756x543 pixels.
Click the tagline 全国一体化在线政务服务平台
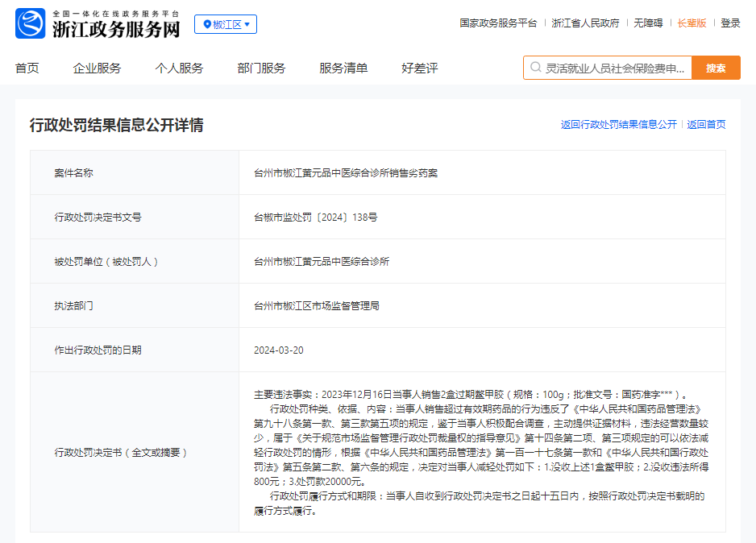pyautogui.click(x=116, y=14)
